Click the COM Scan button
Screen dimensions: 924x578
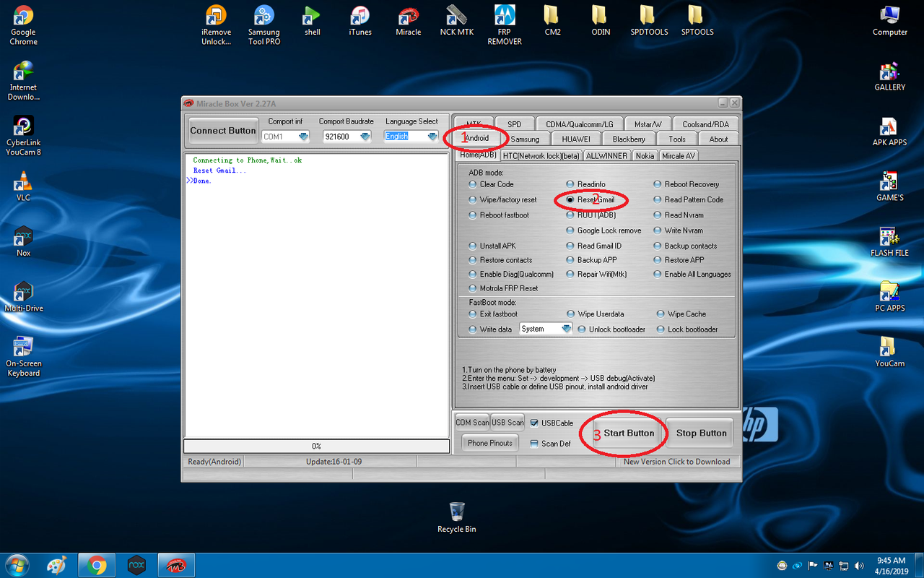point(472,423)
